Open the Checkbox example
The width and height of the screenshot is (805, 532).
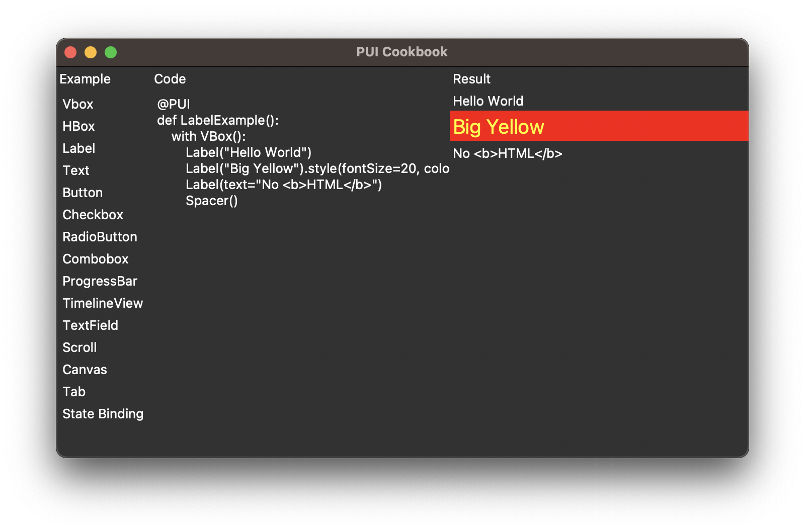(x=93, y=215)
